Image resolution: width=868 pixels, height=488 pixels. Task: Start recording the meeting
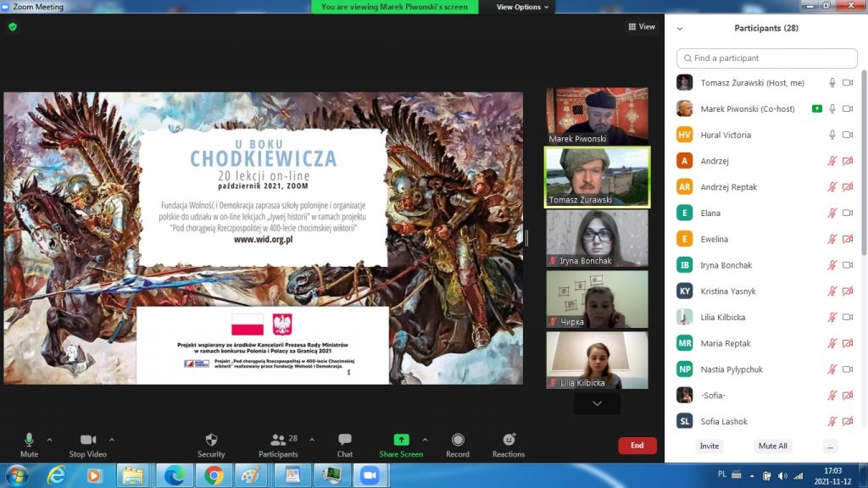point(458,444)
